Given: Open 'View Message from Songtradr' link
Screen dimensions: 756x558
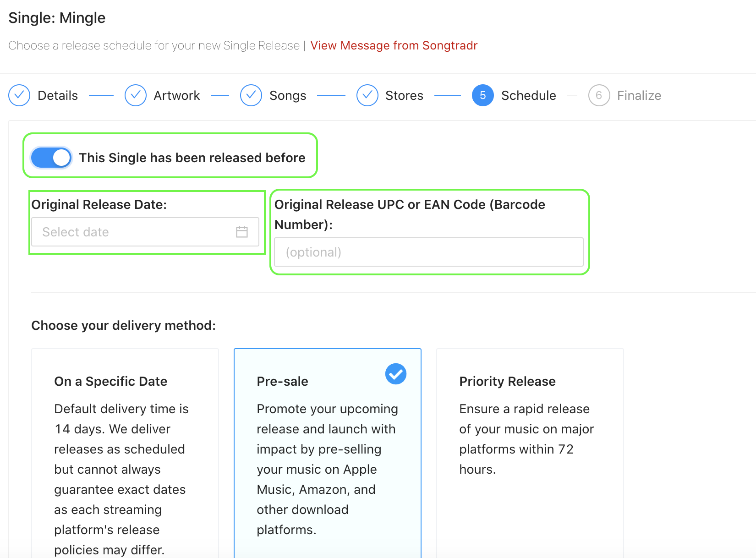Looking at the screenshot, I should tap(394, 45).
